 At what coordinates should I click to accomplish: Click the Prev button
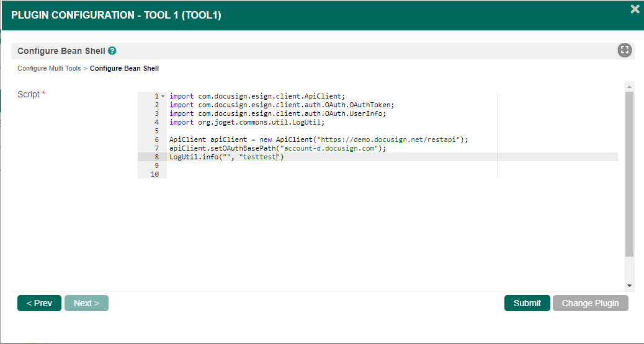point(39,303)
